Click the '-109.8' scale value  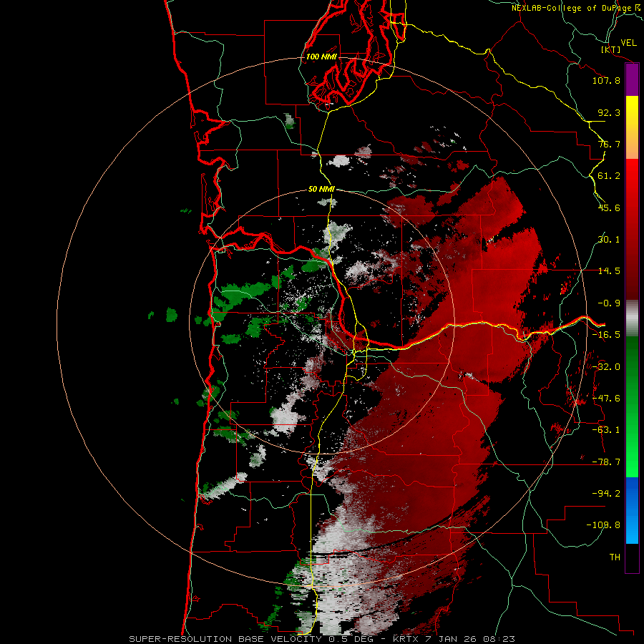(603, 525)
